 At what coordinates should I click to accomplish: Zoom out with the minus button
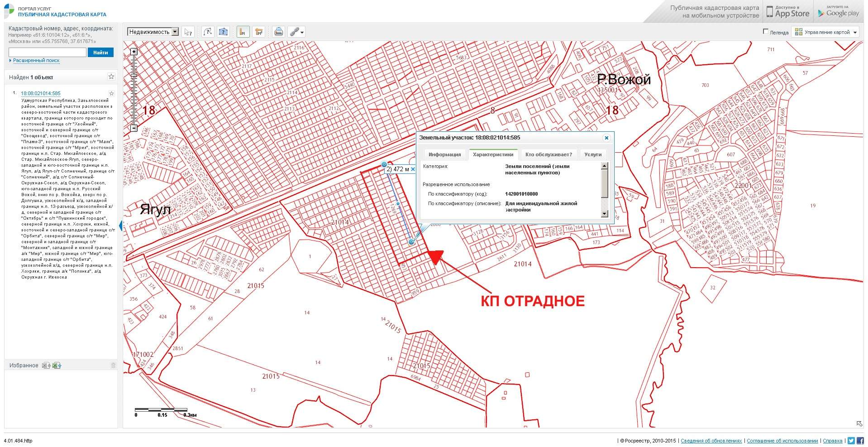[134, 128]
